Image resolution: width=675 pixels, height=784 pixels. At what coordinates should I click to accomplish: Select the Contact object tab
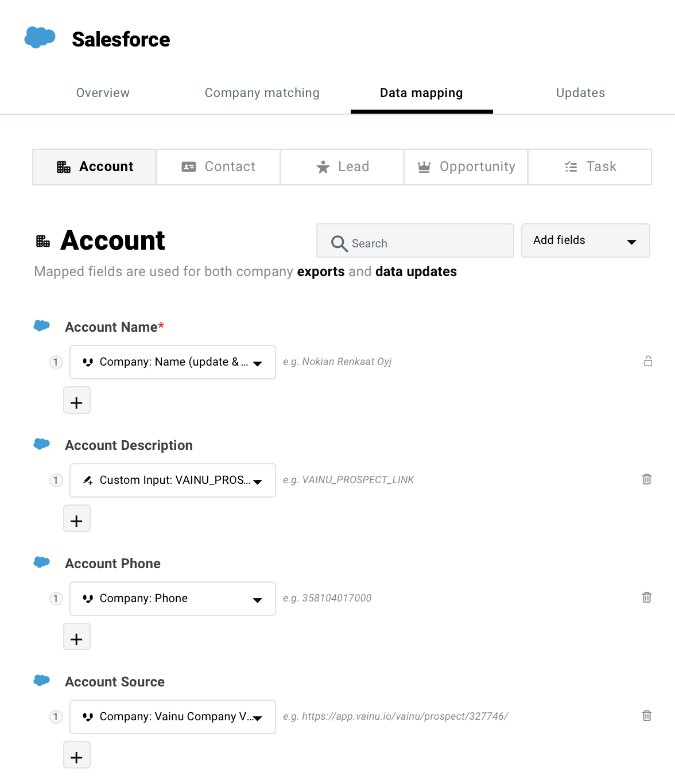[x=218, y=167]
